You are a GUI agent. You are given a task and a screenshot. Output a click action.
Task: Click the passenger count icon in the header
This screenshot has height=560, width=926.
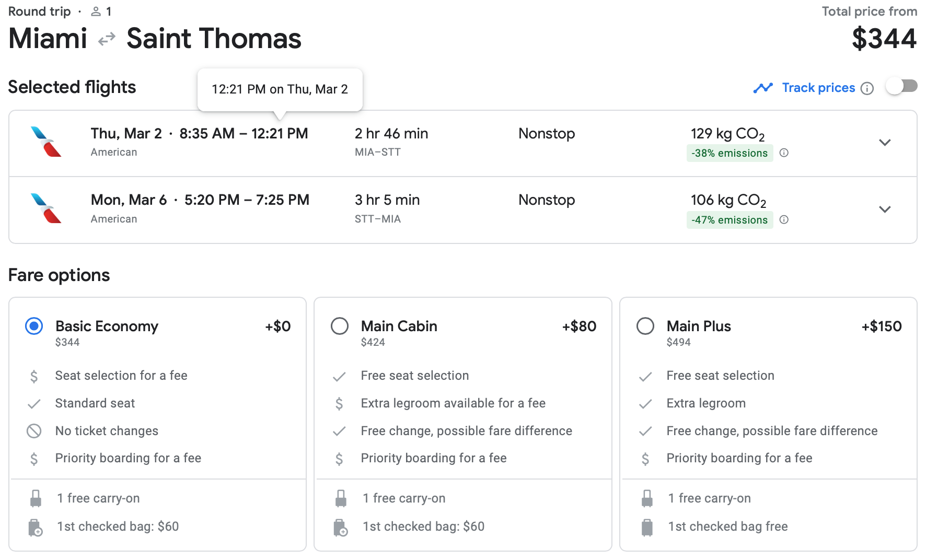[97, 10]
